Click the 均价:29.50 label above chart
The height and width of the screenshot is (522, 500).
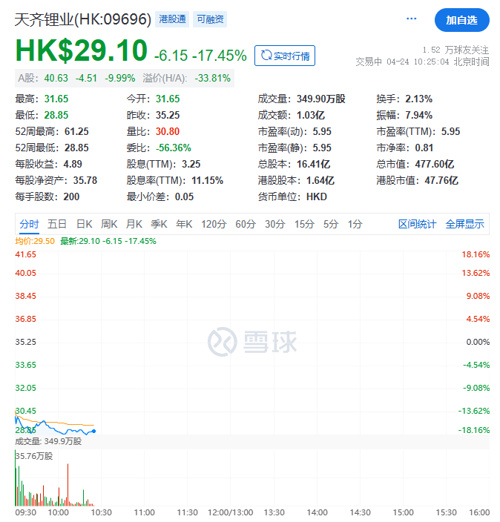tap(35, 241)
